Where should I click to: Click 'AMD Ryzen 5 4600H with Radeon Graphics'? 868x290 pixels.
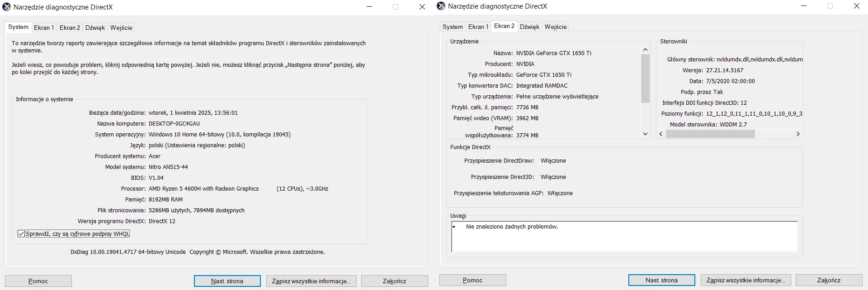click(204, 188)
